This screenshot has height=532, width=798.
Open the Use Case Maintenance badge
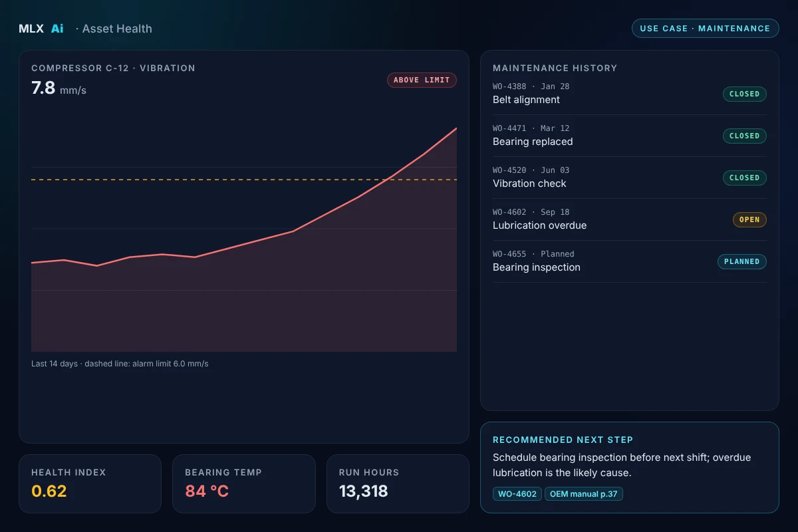705,28
